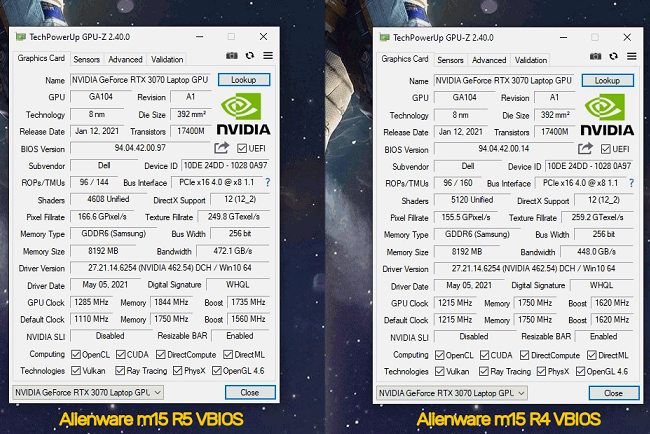This screenshot has height=434, width=650.
Task: Click the ROPs/TMUs value 96 / 144
Action: [94, 182]
